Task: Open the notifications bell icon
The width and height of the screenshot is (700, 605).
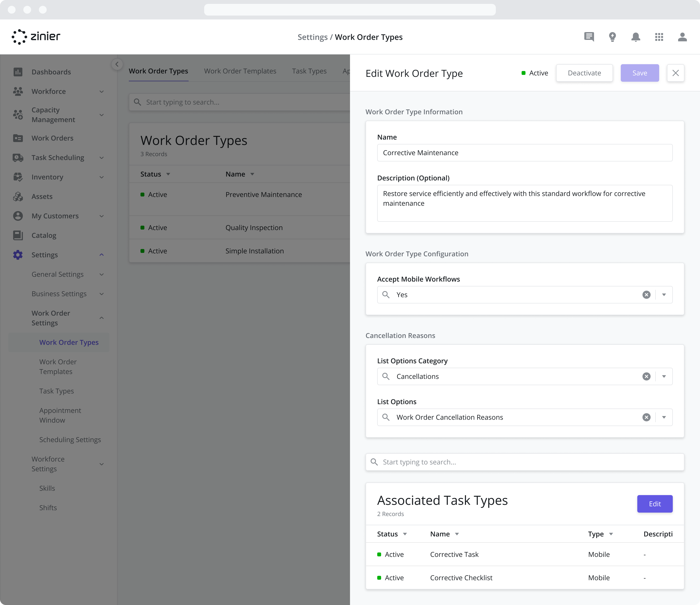Action: [x=636, y=37]
